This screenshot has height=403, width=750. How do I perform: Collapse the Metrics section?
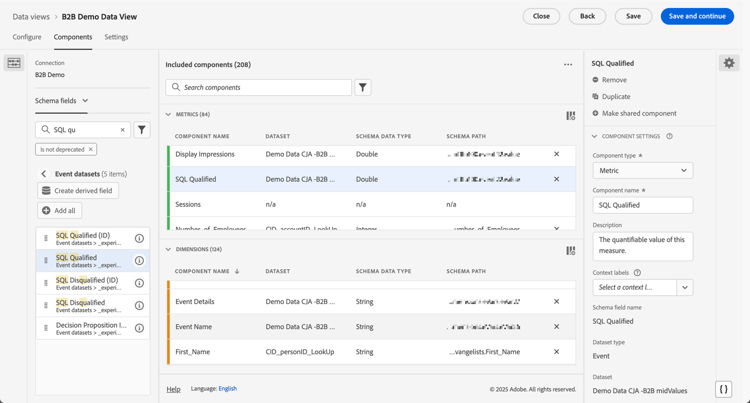click(168, 115)
